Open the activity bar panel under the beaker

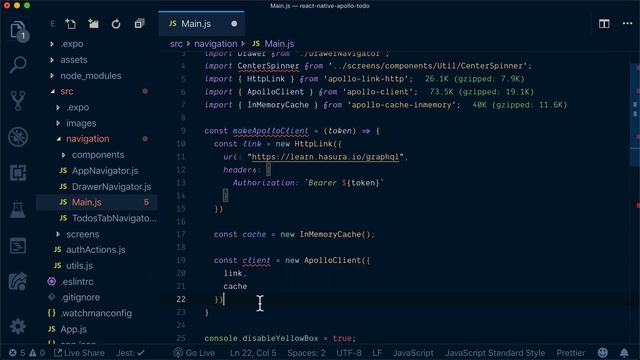click(x=18, y=246)
